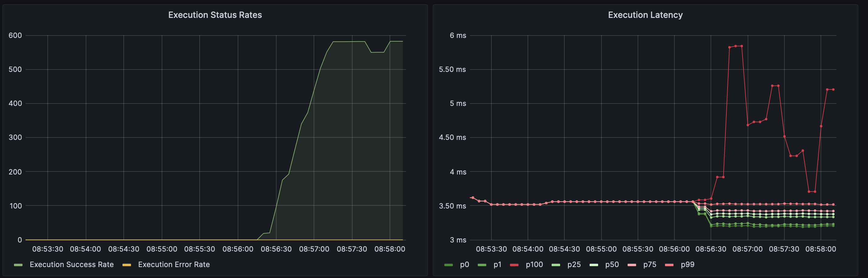Toggle Execution Success Rate series in legend
The height and width of the screenshot is (278, 868).
[71, 265]
